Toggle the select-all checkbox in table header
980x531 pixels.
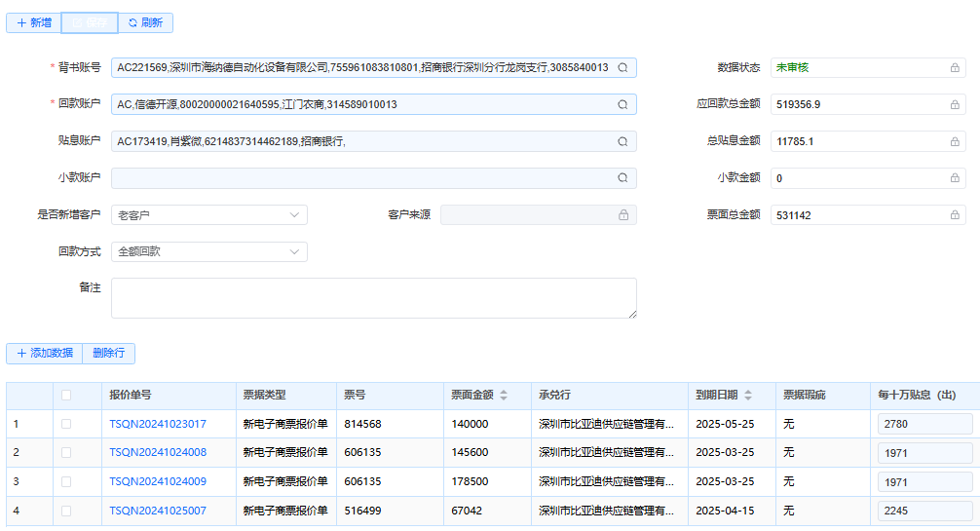pos(66,396)
